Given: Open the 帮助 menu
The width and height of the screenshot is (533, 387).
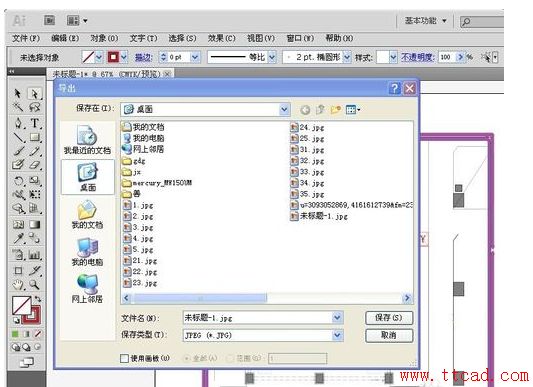Looking at the screenshot, I should 339,38.
